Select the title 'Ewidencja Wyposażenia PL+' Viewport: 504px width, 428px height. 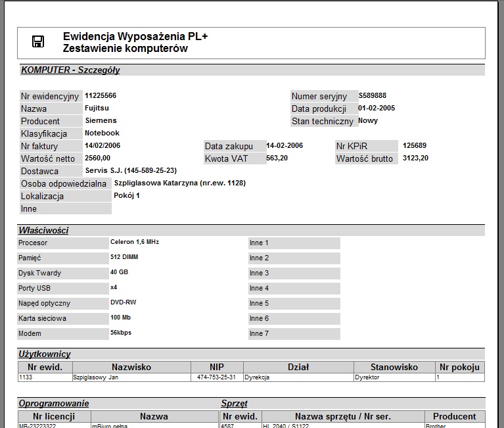pyautogui.click(x=135, y=36)
